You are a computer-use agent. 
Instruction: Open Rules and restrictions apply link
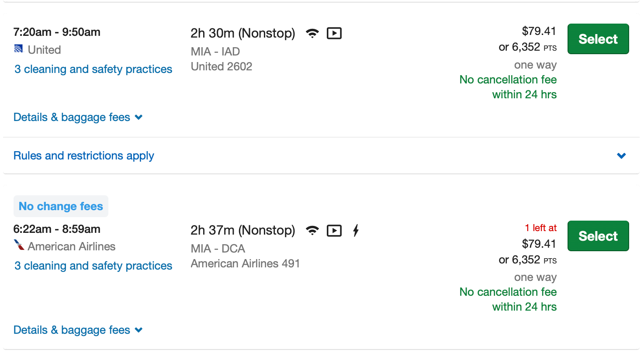84,156
